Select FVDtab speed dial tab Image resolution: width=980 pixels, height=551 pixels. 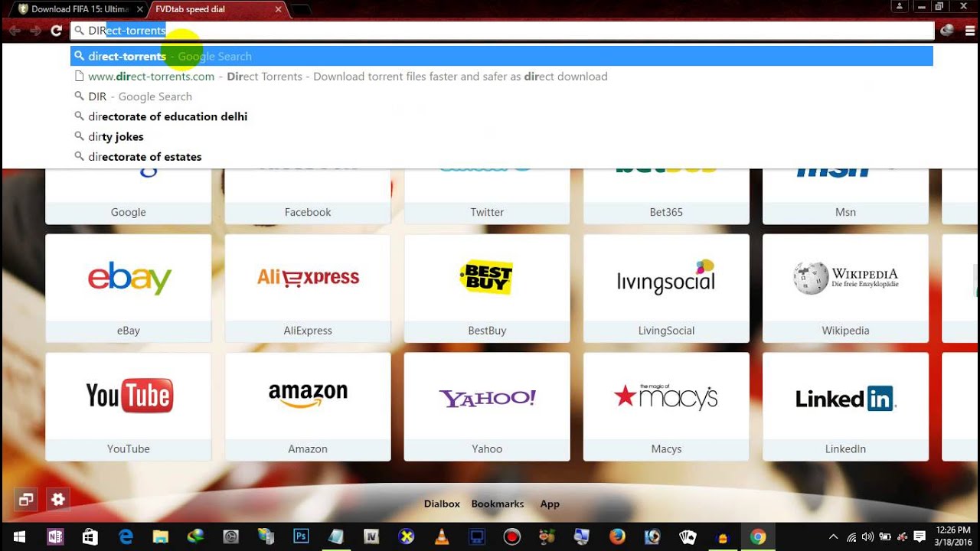point(214,9)
